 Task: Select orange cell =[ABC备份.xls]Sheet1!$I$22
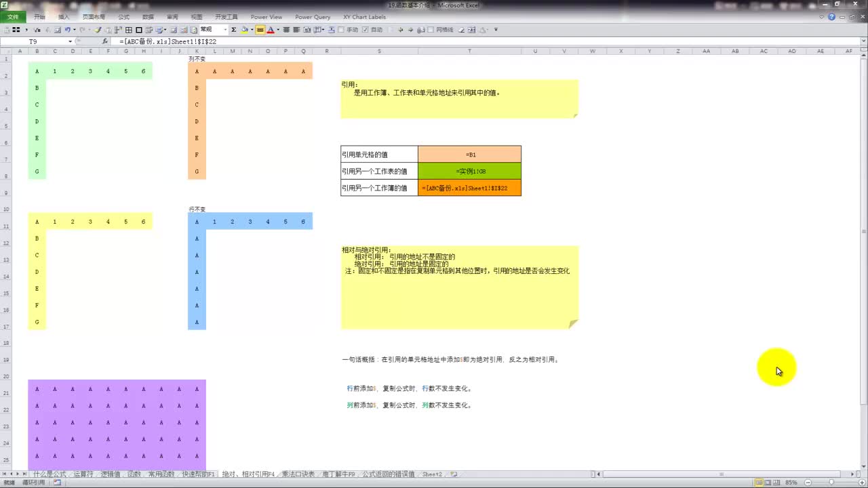[470, 188]
